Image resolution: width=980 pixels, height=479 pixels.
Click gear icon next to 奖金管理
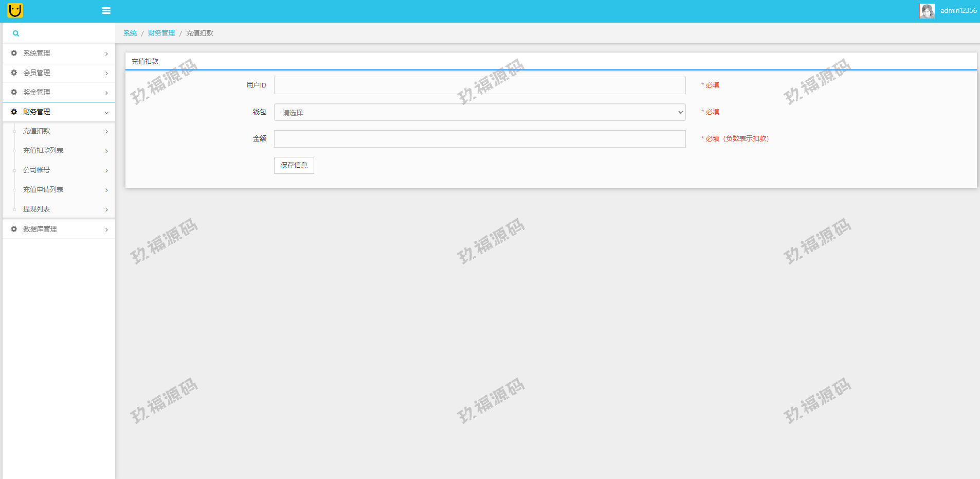14,93
